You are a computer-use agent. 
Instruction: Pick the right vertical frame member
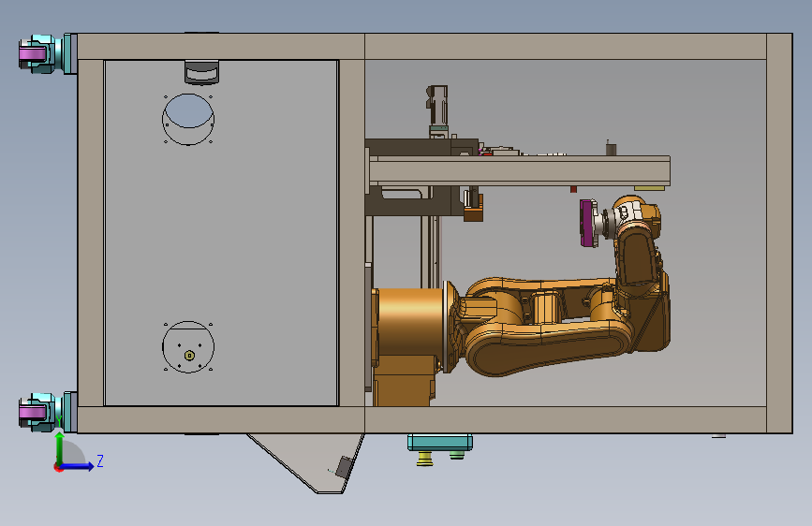point(779,233)
